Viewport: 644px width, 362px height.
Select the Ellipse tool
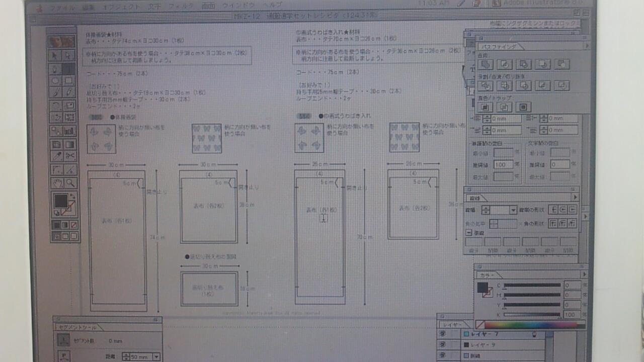tap(56, 80)
